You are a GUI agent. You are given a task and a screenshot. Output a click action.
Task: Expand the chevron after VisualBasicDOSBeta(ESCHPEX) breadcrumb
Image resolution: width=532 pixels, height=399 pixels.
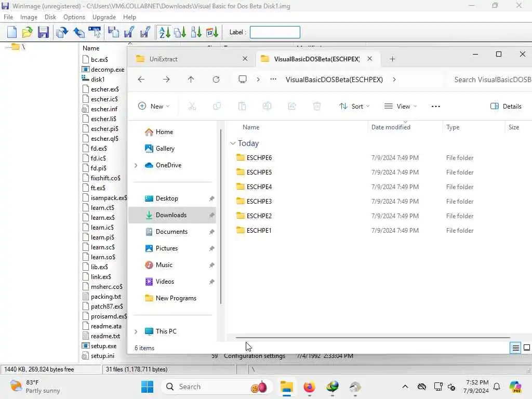tap(394, 79)
